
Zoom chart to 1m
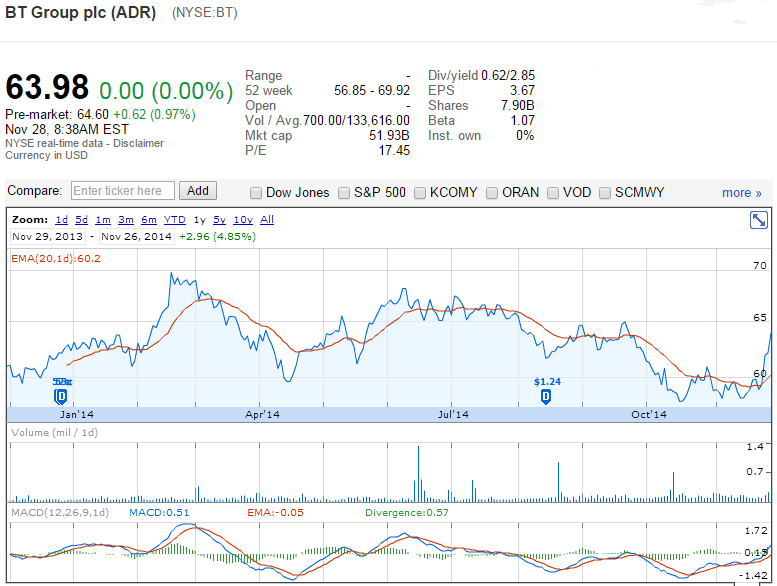[x=103, y=219]
